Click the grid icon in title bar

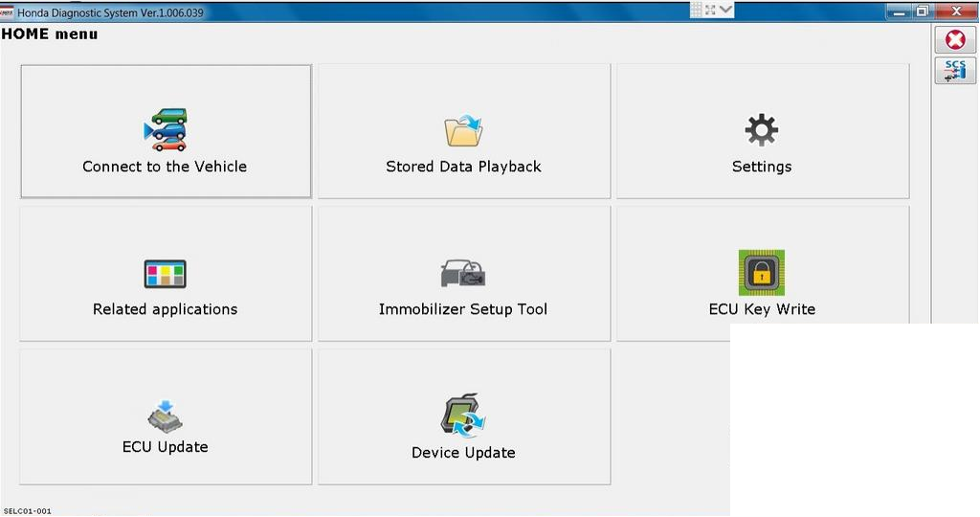click(696, 10)
